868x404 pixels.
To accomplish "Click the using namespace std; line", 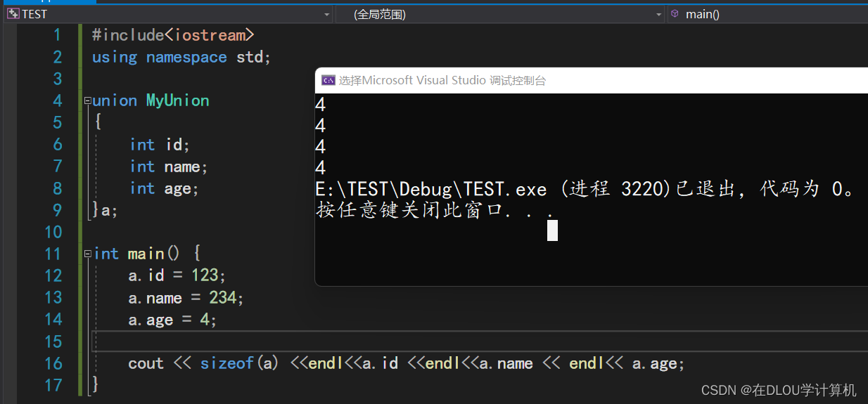I will click(x=181, y=57).
